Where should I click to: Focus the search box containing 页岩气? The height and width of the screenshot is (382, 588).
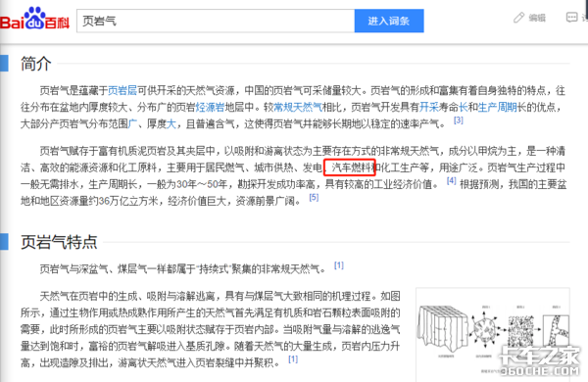pyautogui.click(x=216, y=21)
